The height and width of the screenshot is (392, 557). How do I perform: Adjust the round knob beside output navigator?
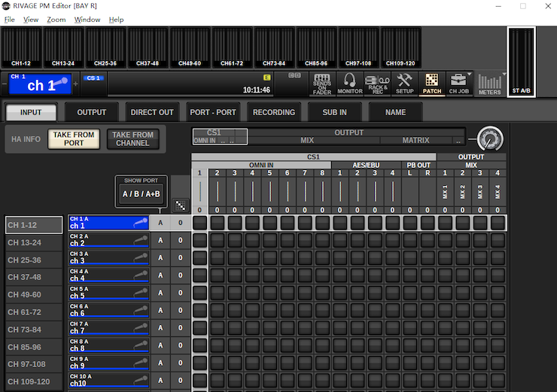(x=490, y=138)
